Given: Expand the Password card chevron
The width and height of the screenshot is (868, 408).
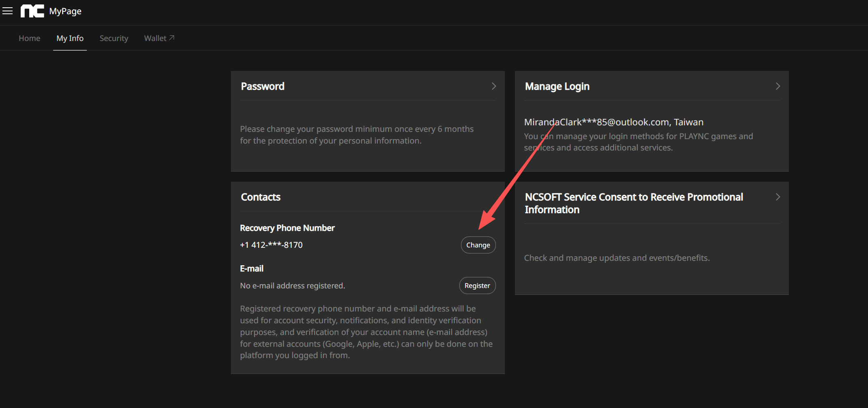Looking at the screenshot, I should coord(493,86).
